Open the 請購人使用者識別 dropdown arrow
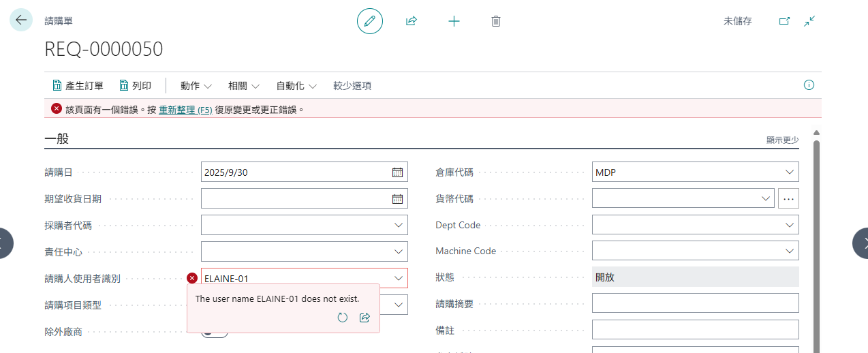This screenshot has height=353, width=868. click(399, 278)
